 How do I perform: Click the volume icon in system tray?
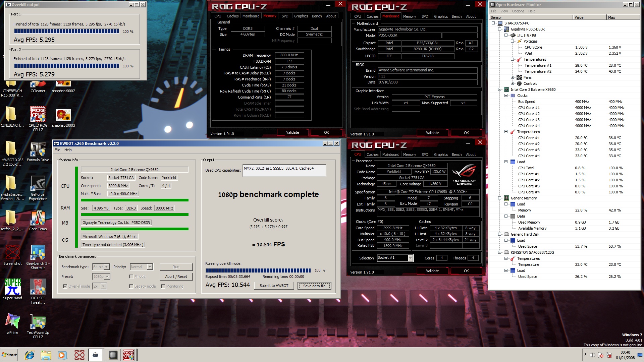click(592, 355)
